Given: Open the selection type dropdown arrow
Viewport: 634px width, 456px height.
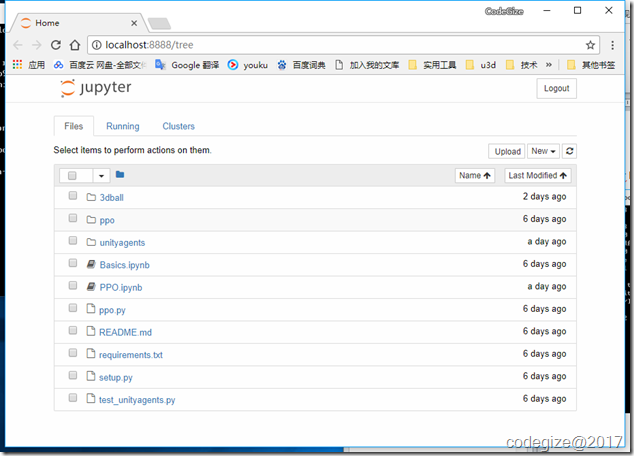Looking at the screenshot, I should 101,176.
